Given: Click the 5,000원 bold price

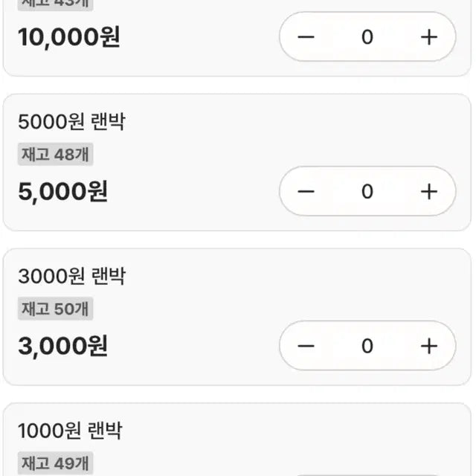Looking at the screenshot, I should 63,192.
